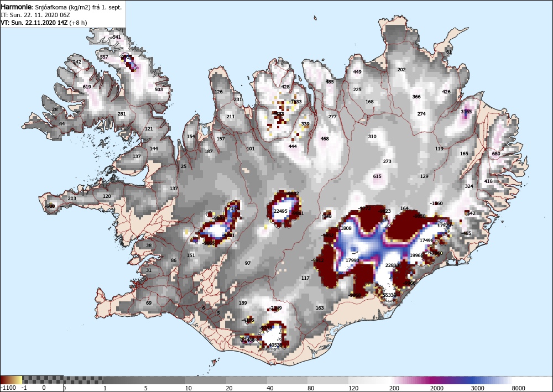Click the map value 242
553x392 pixels.
tap(77, 62)
